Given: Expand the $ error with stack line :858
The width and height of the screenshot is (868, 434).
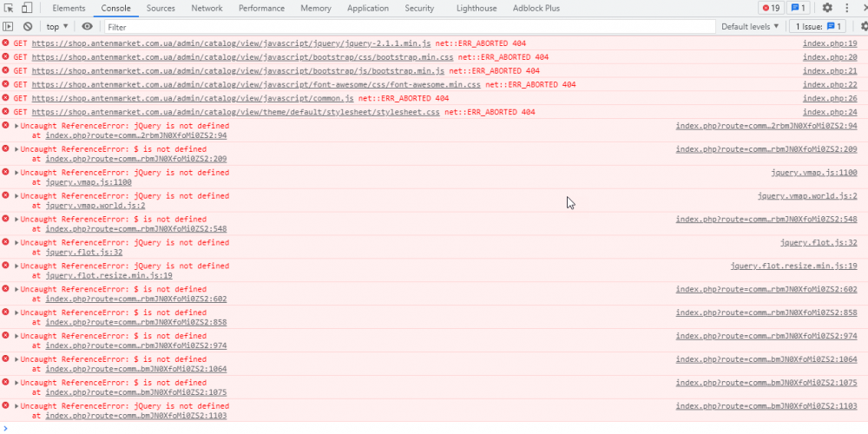Looking at the screenshot, I should 16,312.
